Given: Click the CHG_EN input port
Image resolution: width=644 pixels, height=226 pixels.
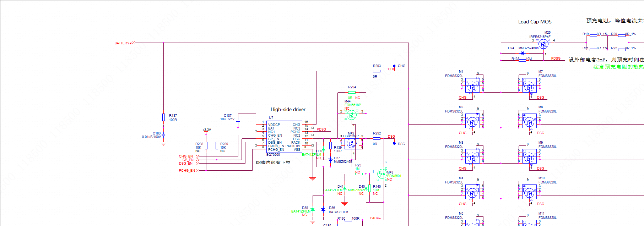Looking at the screenshot, I should click(x=189, y=156).
